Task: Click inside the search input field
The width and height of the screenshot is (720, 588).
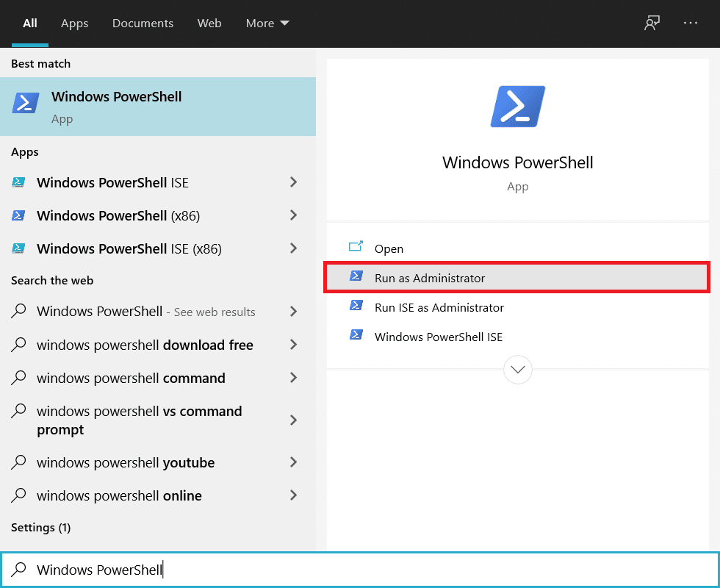Action: pos(220,570)
